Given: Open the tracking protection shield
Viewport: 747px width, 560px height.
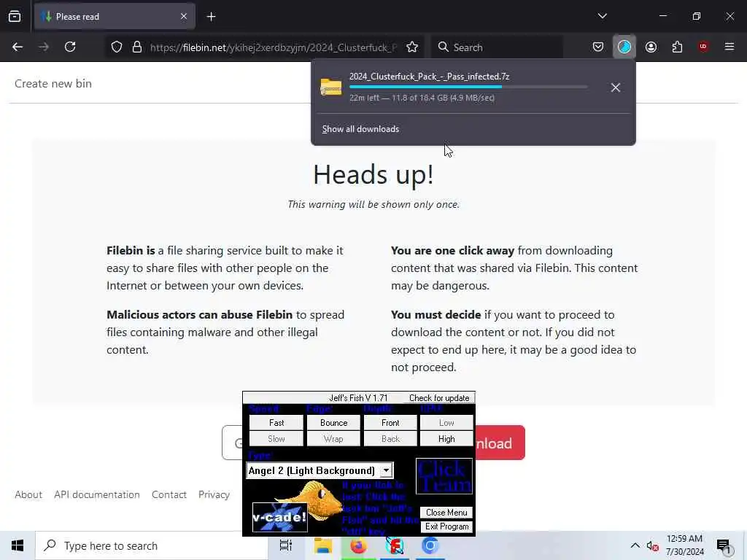Looking at the screenshot, I should pos(117,47).
